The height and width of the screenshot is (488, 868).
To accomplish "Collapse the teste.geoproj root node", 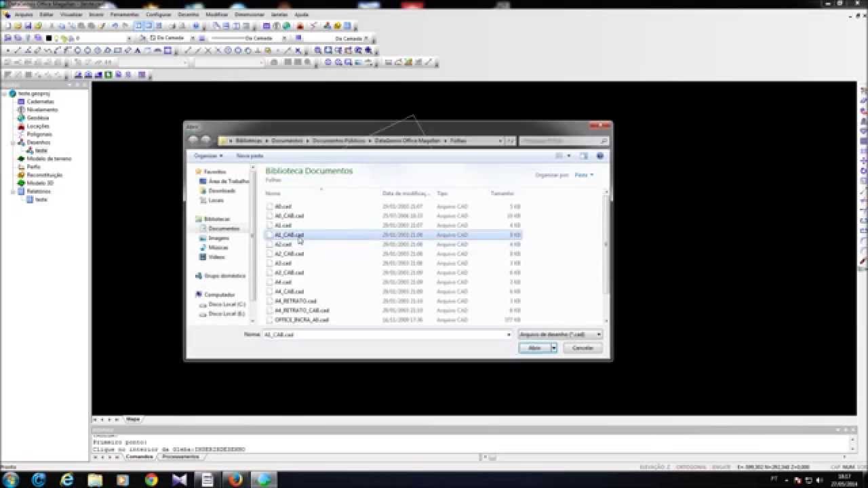I will pos(5,94).
